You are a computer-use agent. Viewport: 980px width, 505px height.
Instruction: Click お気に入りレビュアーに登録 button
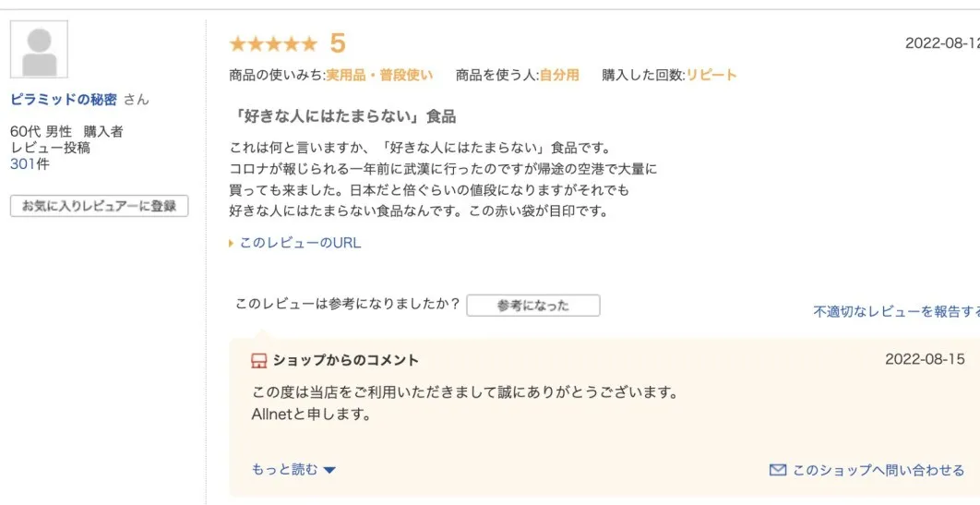[x=99, y=206]
